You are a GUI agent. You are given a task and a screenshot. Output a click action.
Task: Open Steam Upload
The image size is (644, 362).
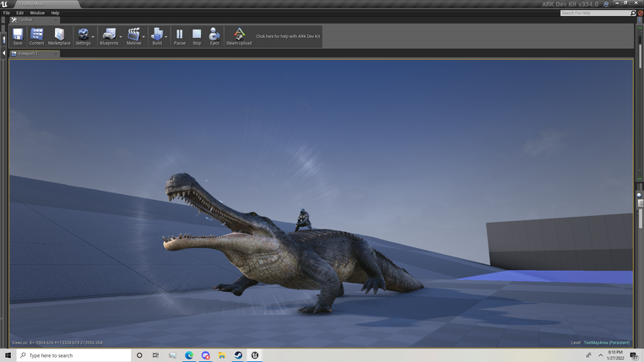pos(239,36)
